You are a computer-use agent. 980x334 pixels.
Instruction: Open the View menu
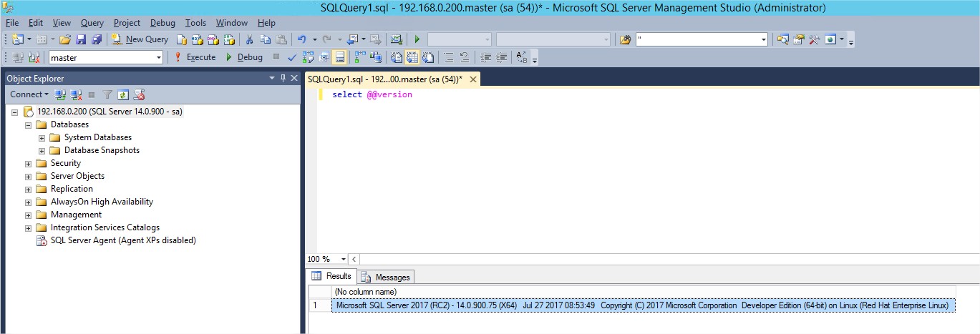pyautogui.click(x=62, y=23)
